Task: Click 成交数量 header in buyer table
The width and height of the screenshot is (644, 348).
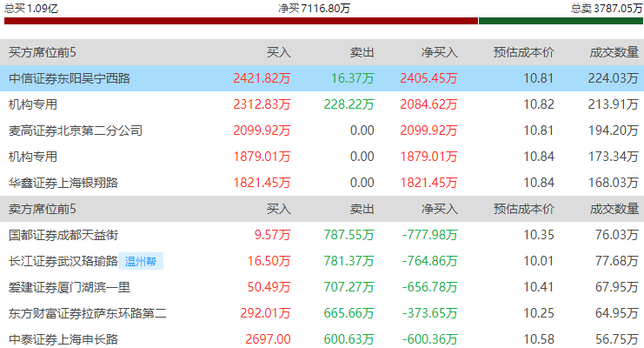Action: click(x=614, y=52)
